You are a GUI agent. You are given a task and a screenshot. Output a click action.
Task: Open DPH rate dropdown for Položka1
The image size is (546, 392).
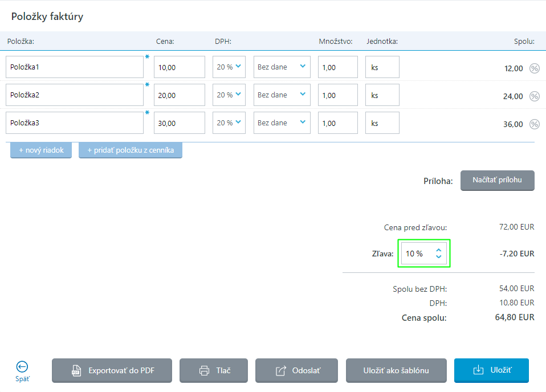229,67
